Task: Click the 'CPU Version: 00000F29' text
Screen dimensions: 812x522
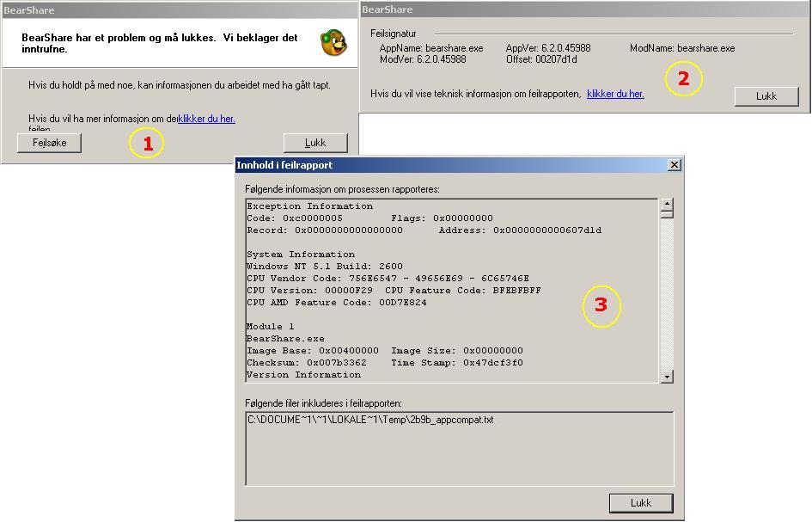Action: (x=309, y=291)
